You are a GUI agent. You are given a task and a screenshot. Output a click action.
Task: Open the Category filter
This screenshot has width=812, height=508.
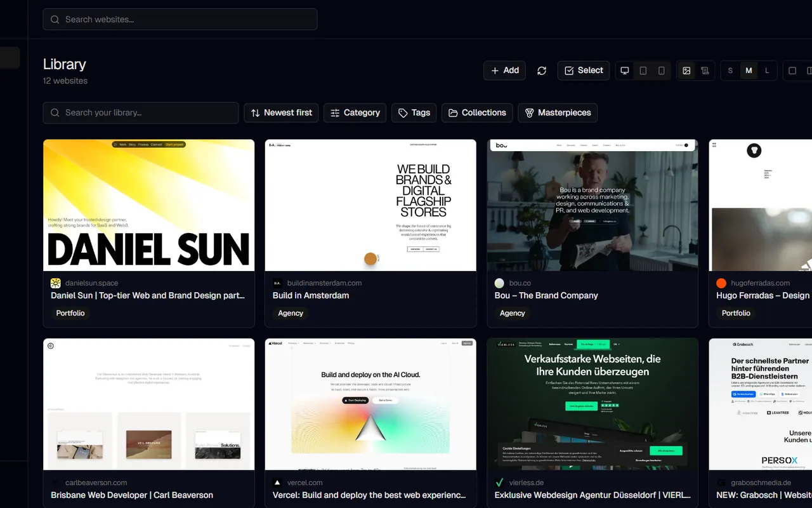[x=355, y=113]
